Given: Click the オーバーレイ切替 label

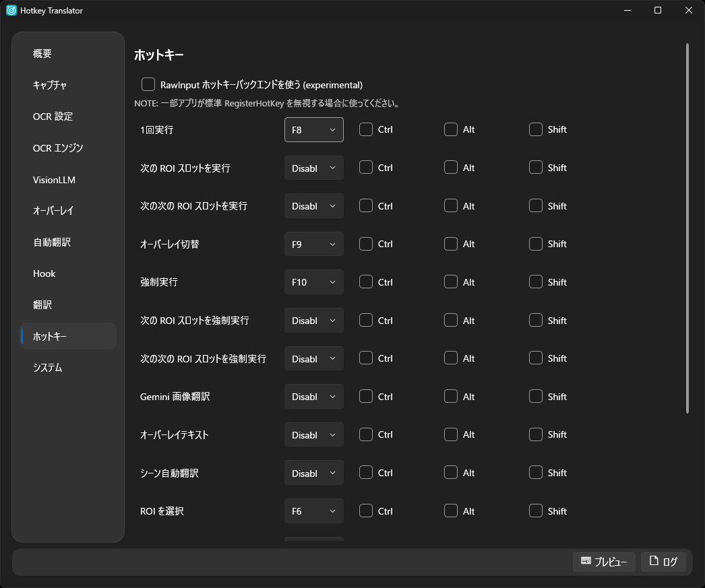Looking at the screenshot, I should click(x=169, y=244).
